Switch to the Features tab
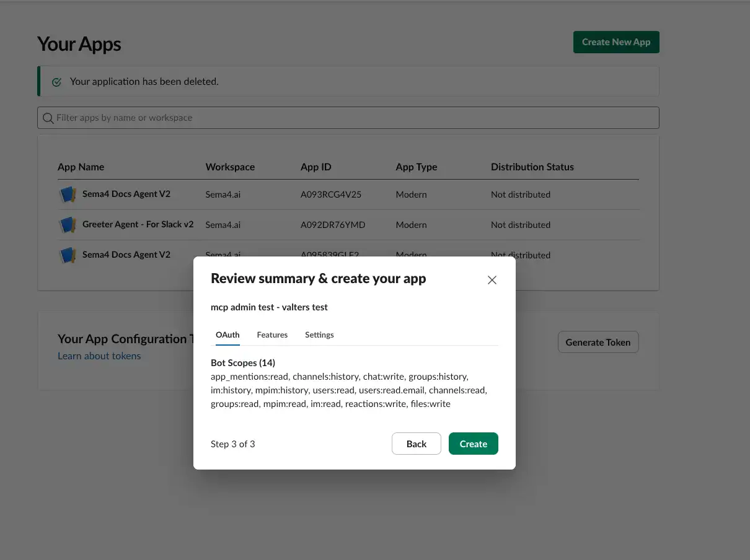The width and height of the screenshot is (750, 560). pyautogui.click(x=272, y=335)
